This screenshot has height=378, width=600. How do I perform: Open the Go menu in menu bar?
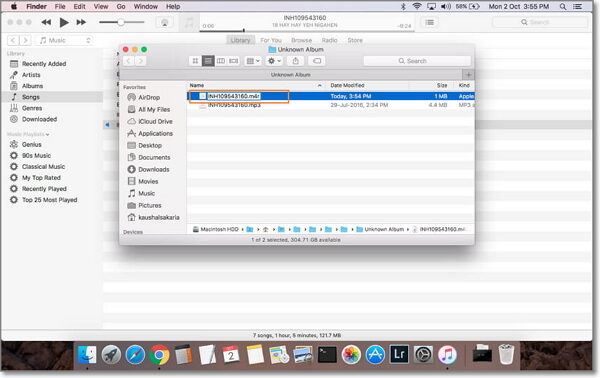pos(121,7)
